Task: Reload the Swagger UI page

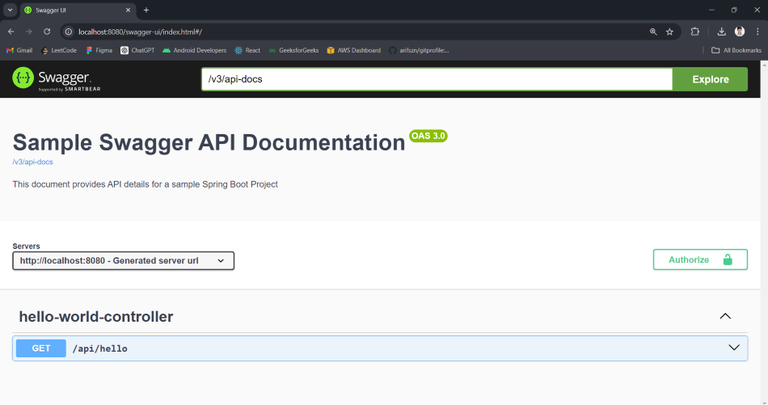Action: [x=46, y=31]
